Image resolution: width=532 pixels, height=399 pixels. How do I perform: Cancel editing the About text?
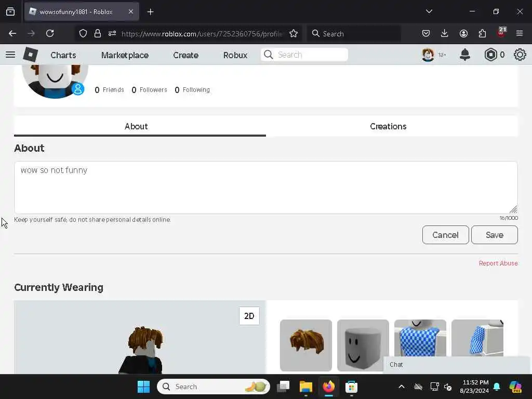click(445, 235)
